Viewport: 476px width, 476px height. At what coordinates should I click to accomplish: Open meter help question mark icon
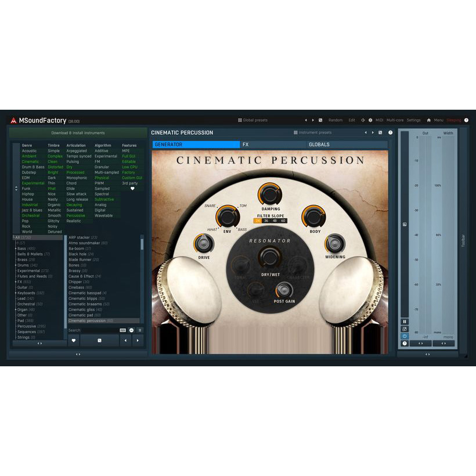(x=405, y=343)
